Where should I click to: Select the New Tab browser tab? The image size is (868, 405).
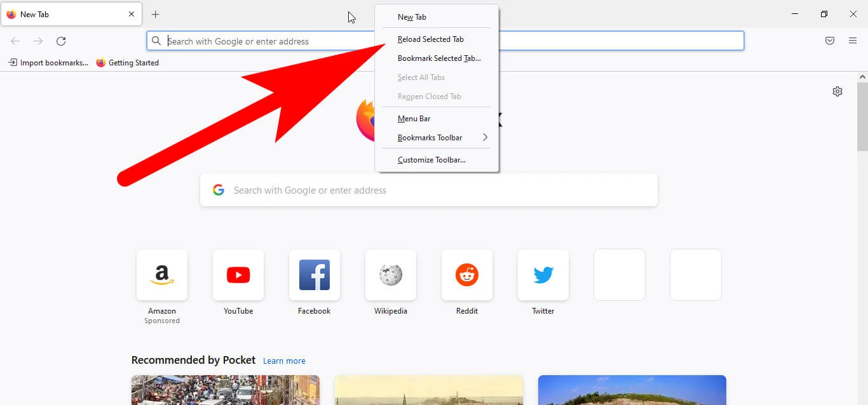[71, 14]
